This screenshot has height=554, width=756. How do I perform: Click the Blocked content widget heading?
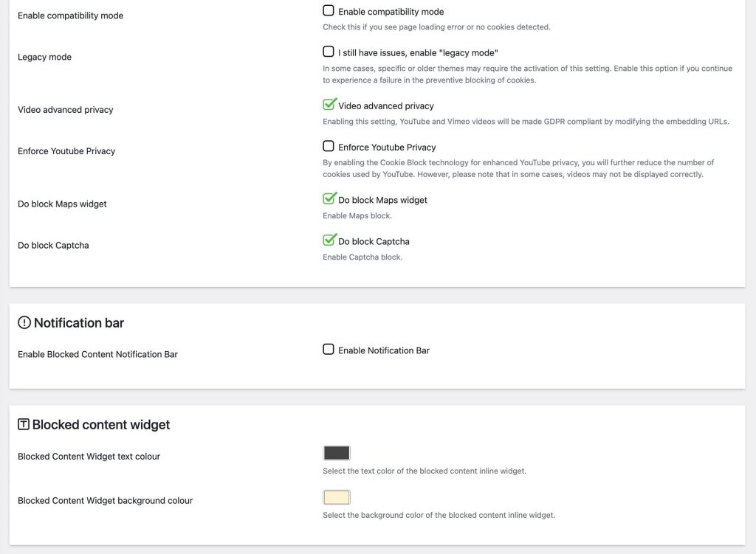[x=100, y=424]
